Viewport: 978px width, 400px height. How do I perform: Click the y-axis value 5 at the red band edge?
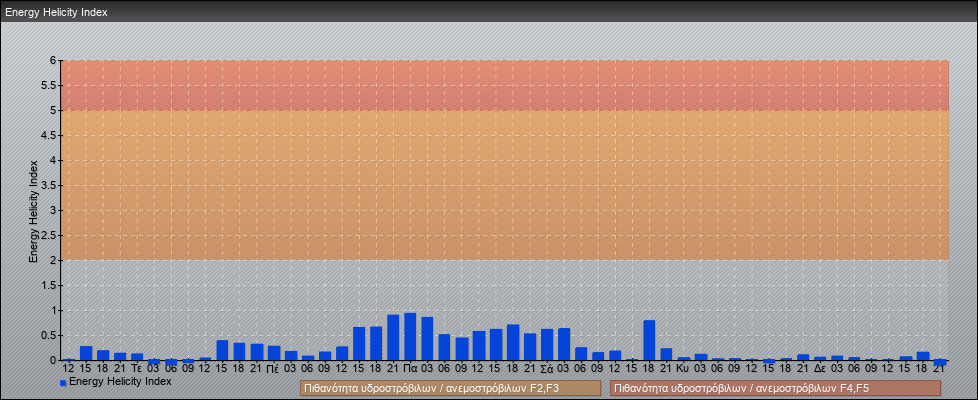point(54,110)
